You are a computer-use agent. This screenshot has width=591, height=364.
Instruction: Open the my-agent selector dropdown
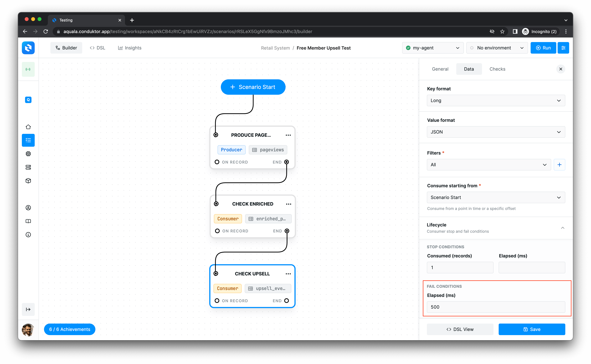point(432,48)
